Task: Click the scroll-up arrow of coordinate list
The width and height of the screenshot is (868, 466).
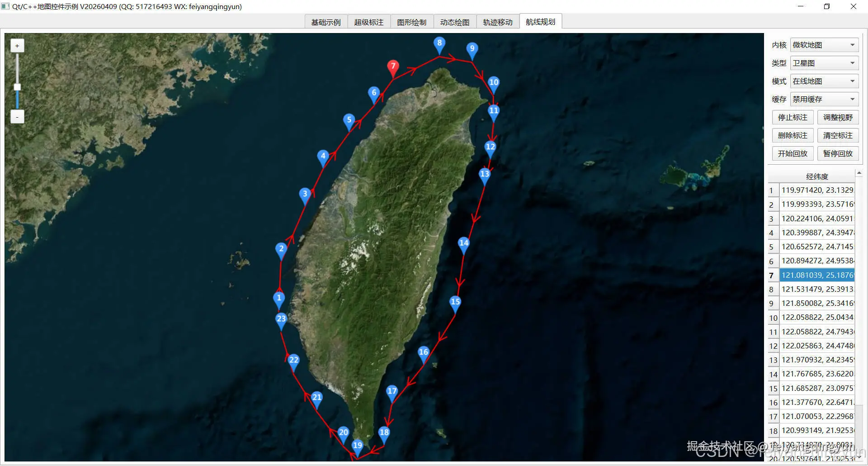Action: point(859,173)
